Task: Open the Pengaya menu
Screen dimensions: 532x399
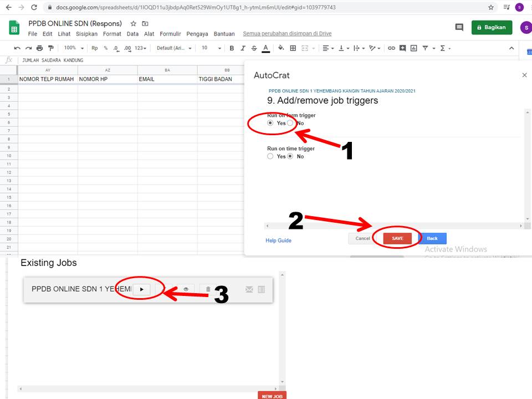Action: tap(197, 33)
